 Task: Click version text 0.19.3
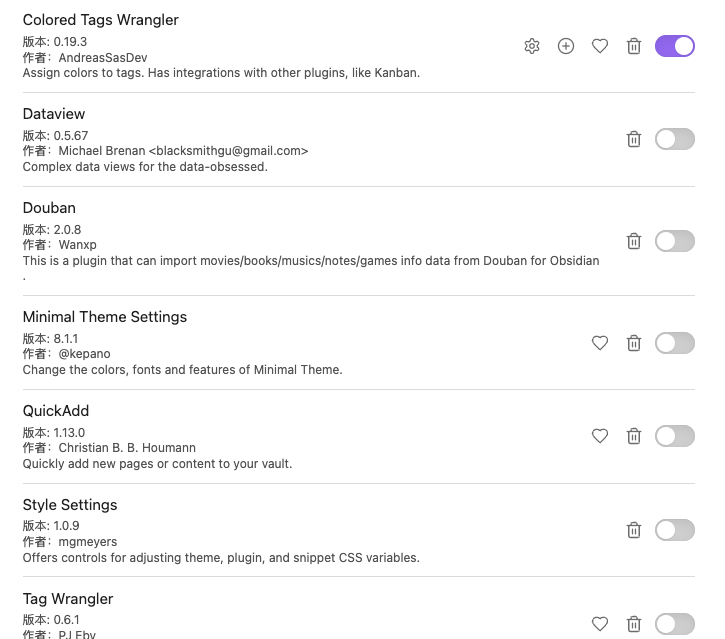[70, 42]
